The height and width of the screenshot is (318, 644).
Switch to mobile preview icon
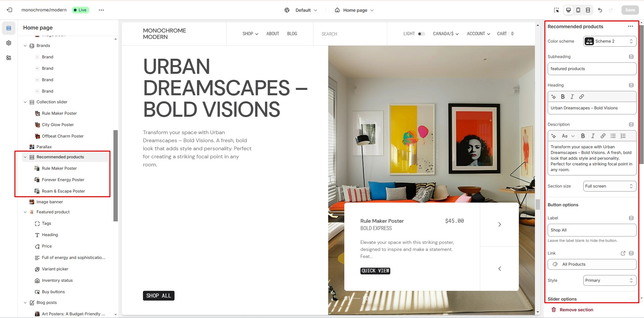[578, 10]
